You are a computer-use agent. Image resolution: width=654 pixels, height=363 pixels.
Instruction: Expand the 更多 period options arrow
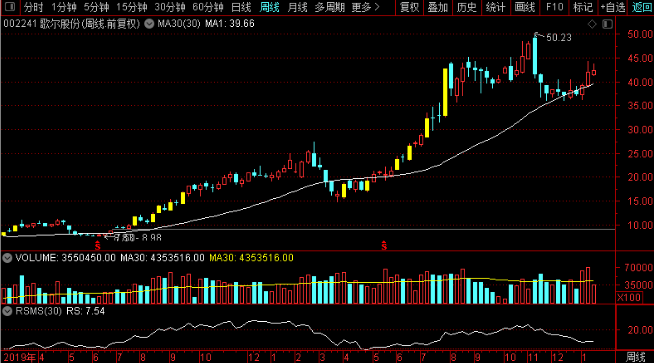(377, 7)
